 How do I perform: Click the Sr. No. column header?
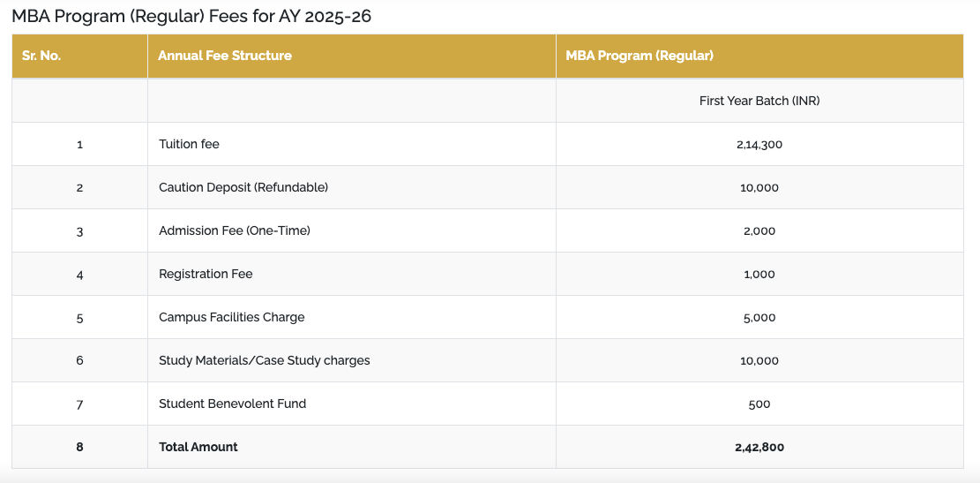coord(41,56)
